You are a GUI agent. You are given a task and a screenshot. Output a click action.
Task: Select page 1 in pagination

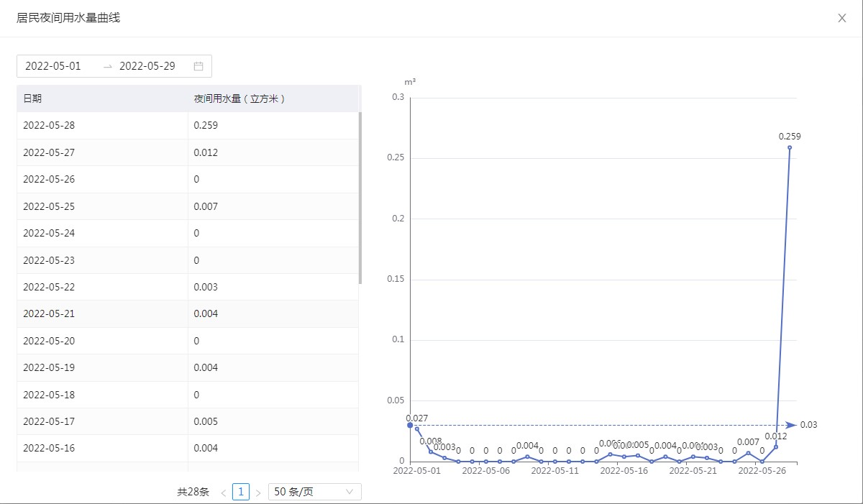241,492
